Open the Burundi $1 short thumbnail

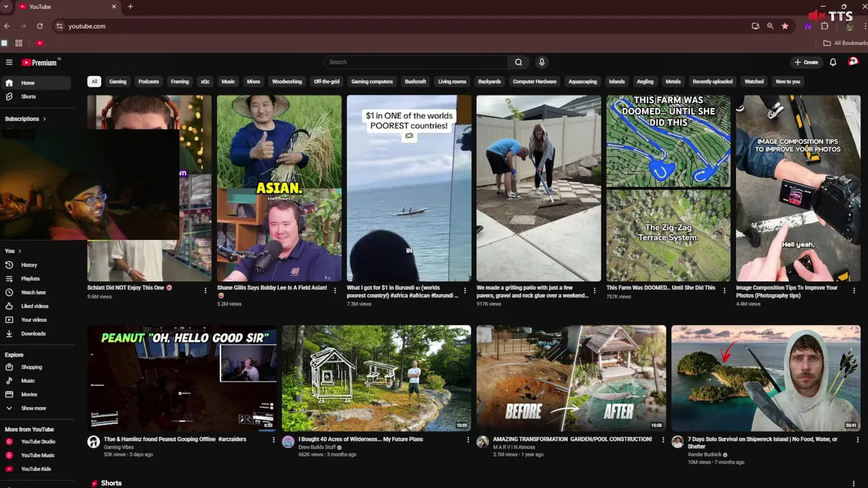pyautogui.click(x=409, y=188)
